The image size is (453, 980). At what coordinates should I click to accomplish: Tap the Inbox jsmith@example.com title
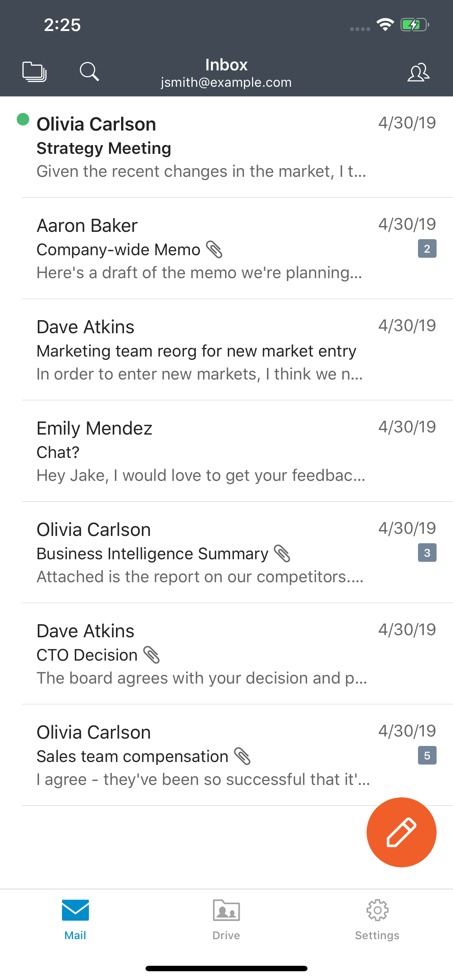tap(226, 73)
